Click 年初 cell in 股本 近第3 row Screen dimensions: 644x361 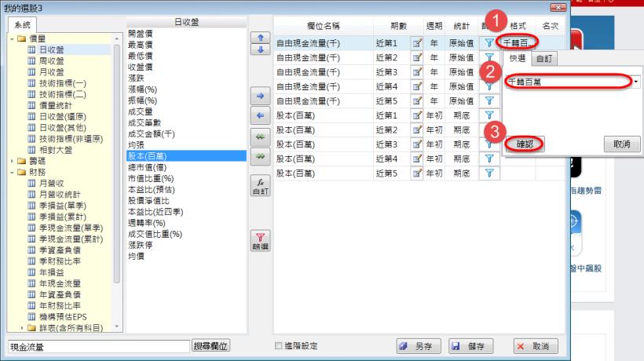(x=434, y=144)
